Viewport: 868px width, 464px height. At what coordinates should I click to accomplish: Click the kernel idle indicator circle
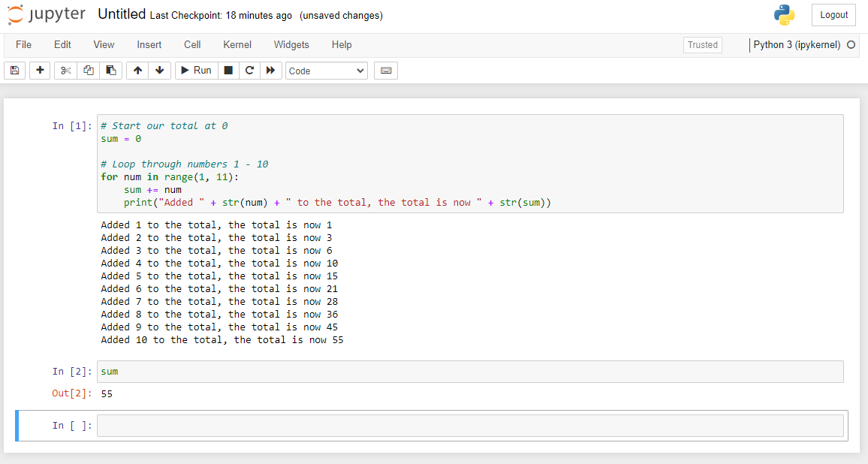(x=851, y=45)
